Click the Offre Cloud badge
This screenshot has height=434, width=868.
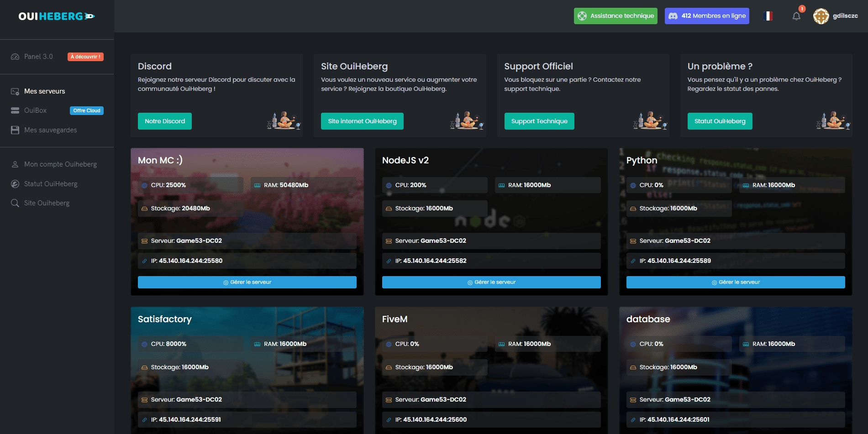pyautogui.click(x=87, y=110)
